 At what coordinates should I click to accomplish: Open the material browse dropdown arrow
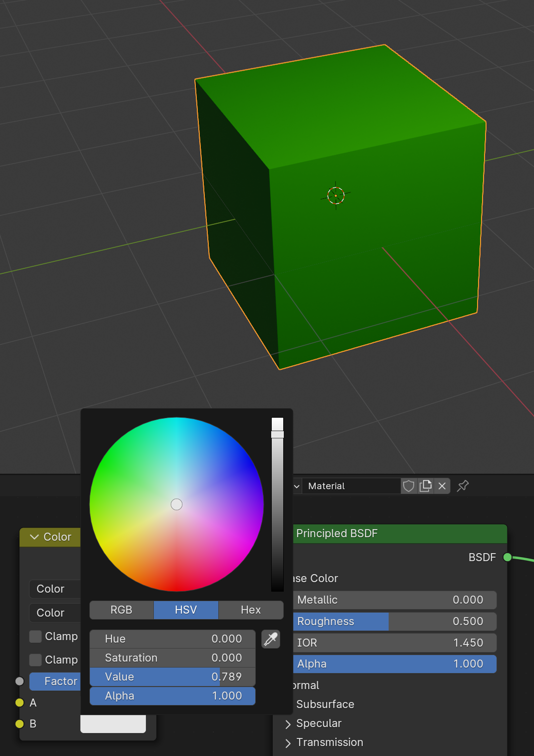pos(297,486)
